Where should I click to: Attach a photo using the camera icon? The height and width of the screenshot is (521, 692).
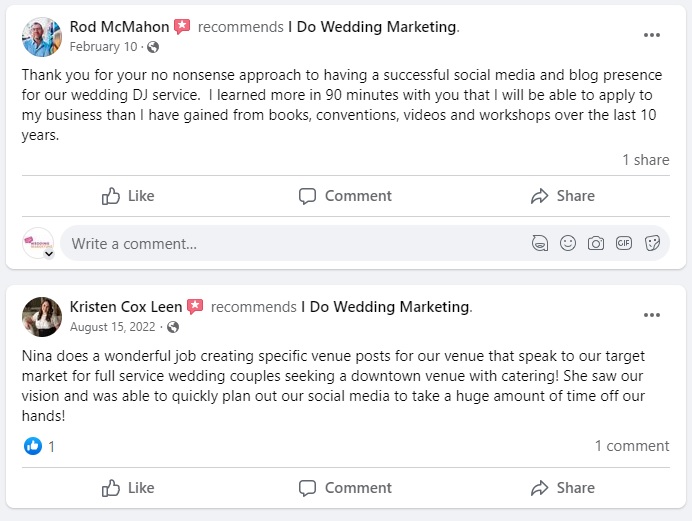[x=596, y=243]
